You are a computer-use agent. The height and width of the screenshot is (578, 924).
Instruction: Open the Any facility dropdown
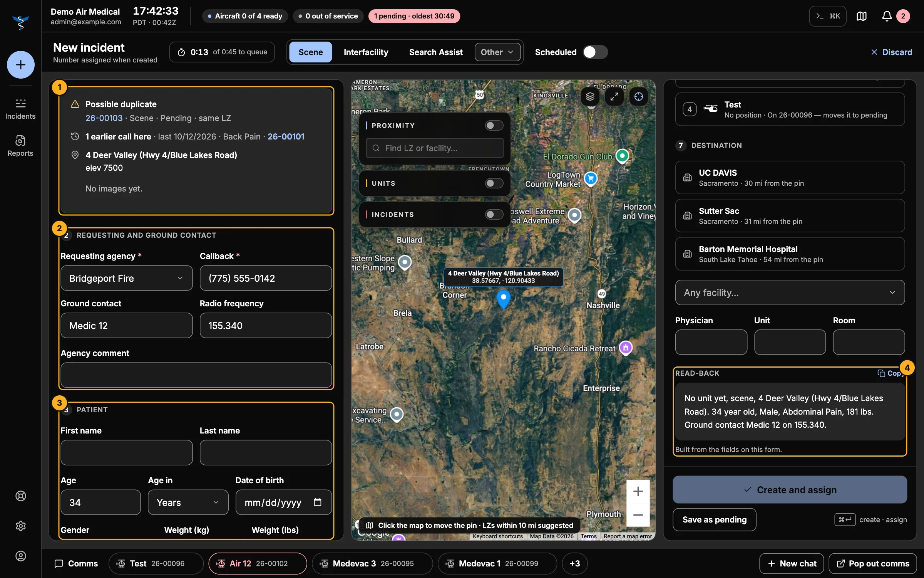point(790,292)
